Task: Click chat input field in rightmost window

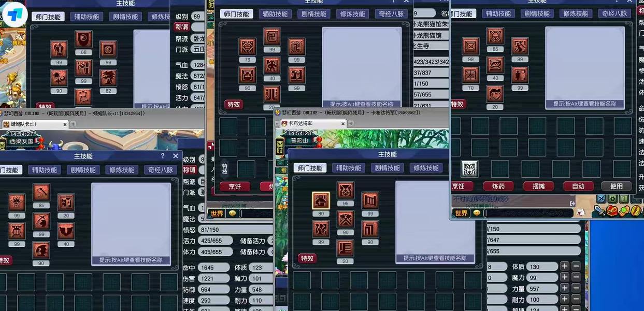Action: pyautogui.click(x=527, y=213)
